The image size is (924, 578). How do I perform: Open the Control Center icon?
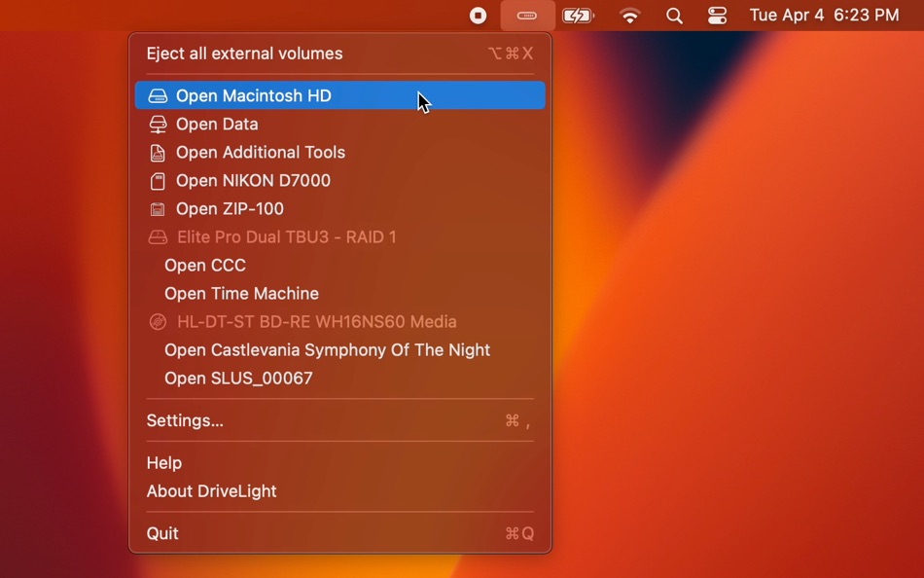coord(717,16)
